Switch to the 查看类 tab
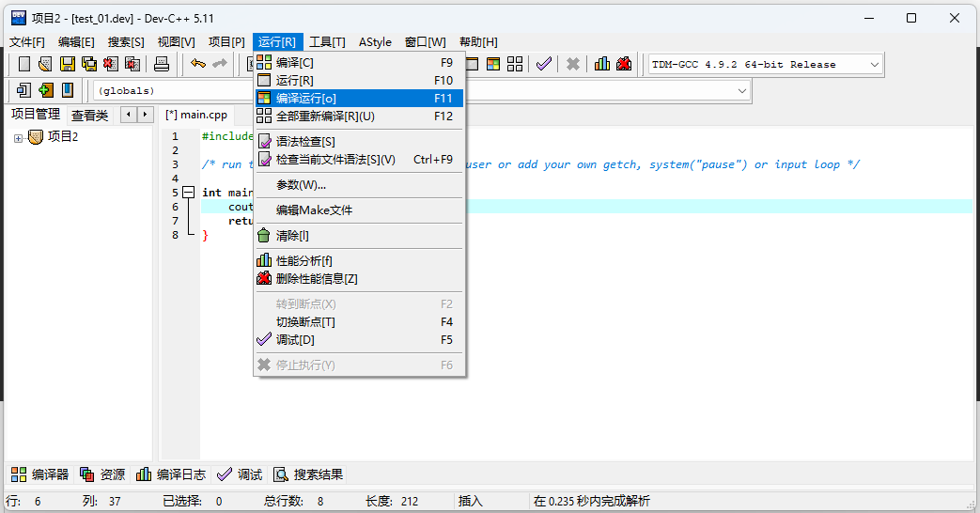Screen dimensions: 980x513 [x=90, y=115]
